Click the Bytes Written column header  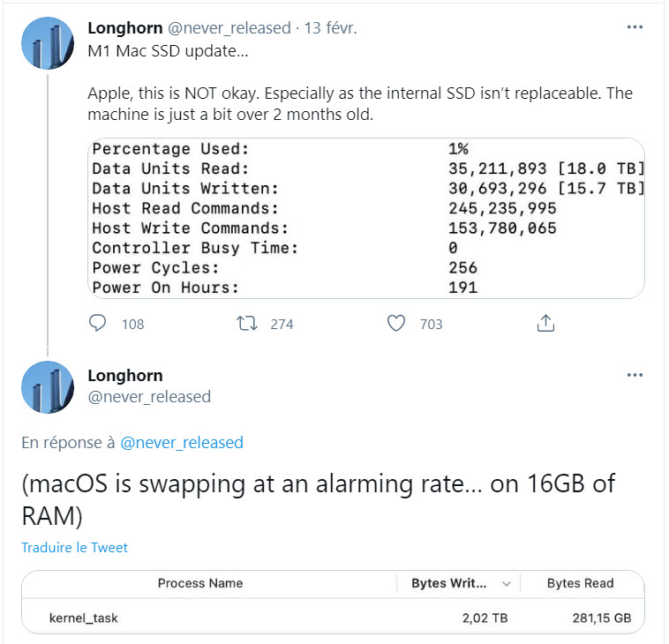[448, 583]
